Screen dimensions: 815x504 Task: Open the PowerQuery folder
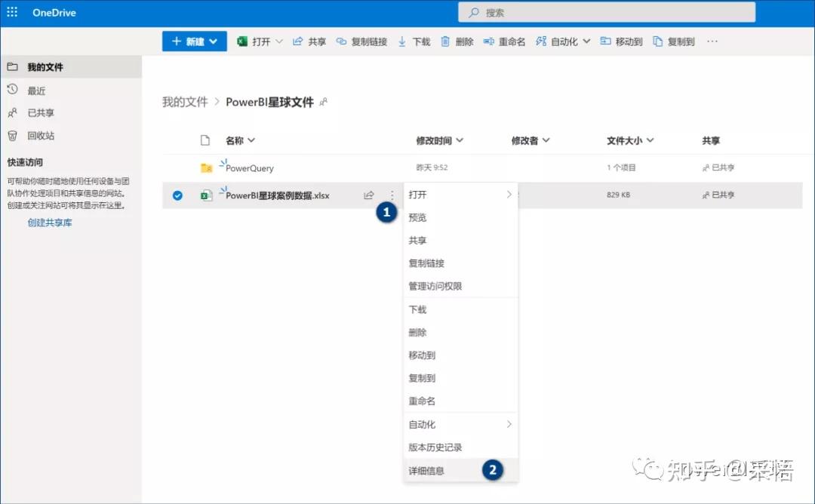point(250,167)
